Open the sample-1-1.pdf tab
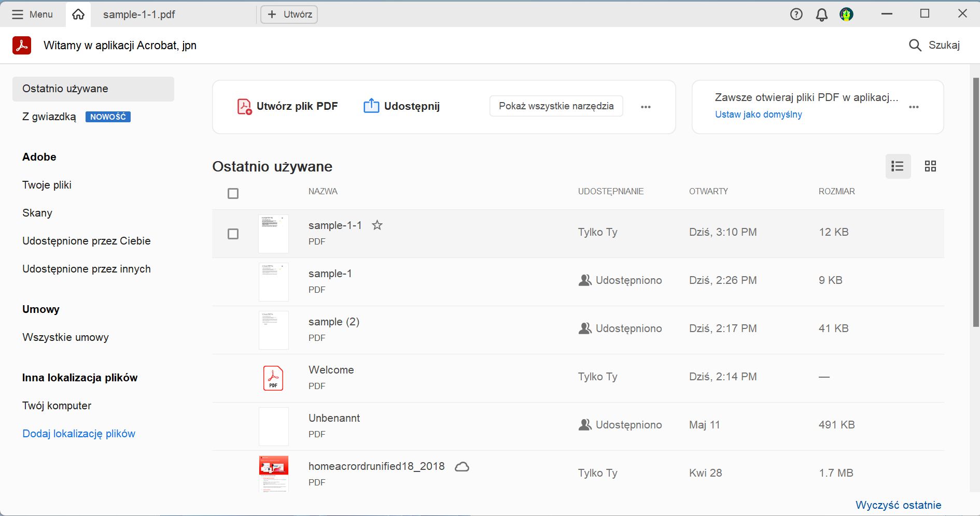The height and width of the screenshot is (516, 980). click(x=140, y=15)
